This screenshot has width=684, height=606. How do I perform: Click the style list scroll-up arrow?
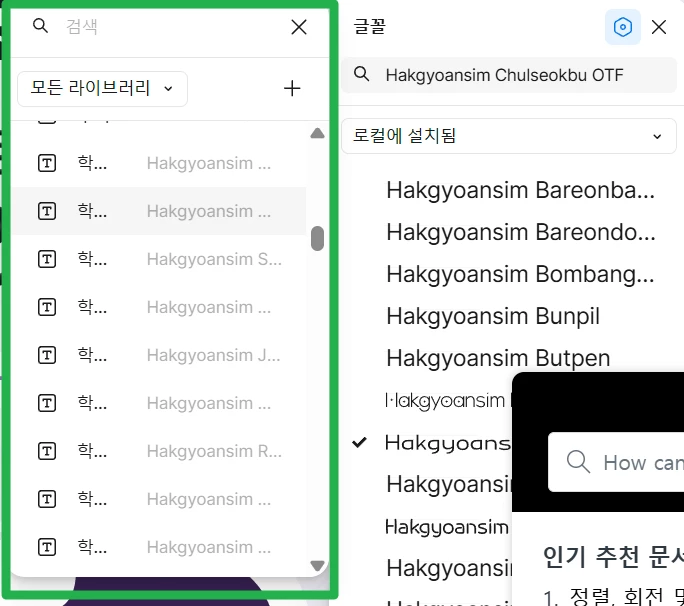click(x=317, y=133)
